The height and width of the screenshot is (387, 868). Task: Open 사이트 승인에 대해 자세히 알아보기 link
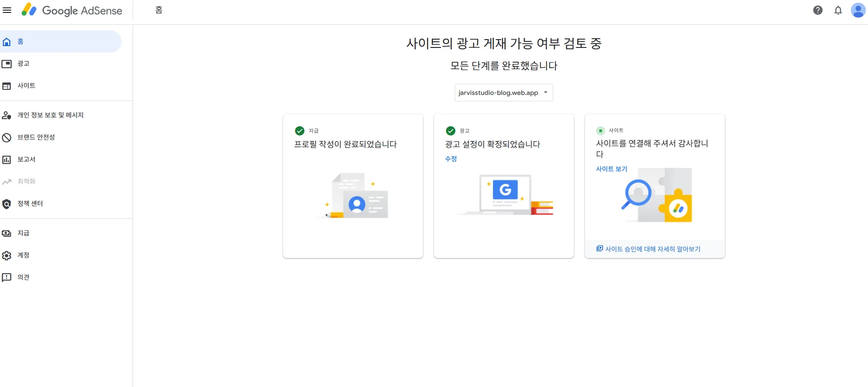pyautogui.click(x=653, y=249)
